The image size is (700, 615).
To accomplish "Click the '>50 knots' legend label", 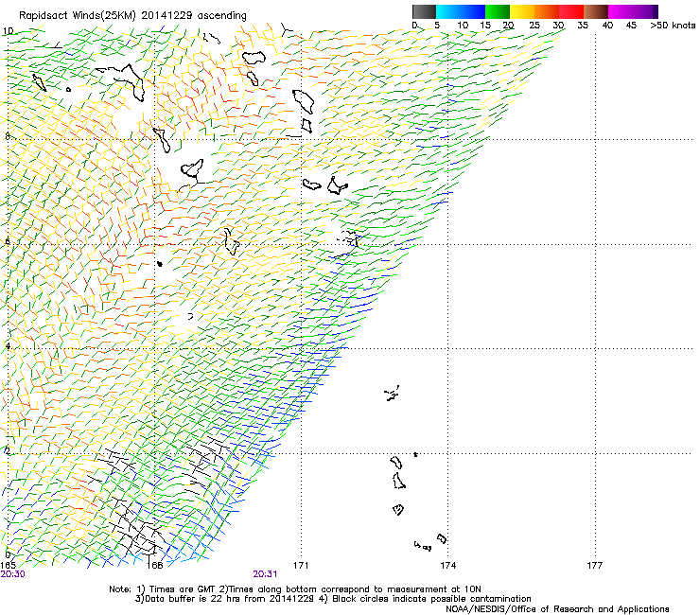I will pos(673,25).
